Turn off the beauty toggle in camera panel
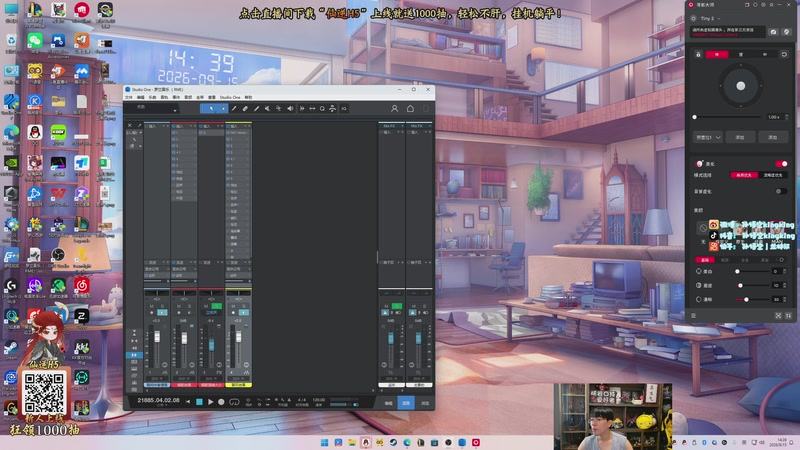 coord(781,164)
